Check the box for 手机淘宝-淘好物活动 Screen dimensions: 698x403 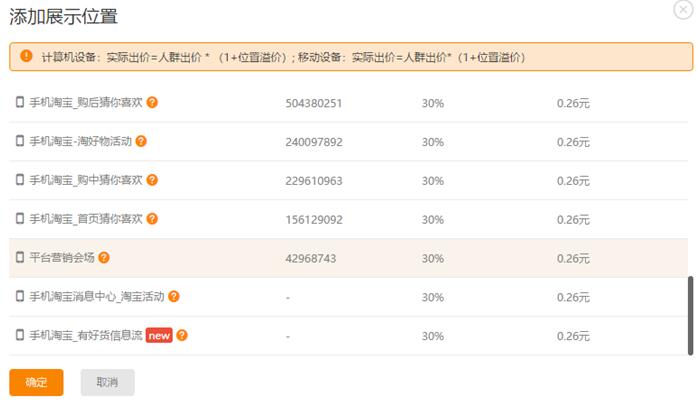pos(20,141)
